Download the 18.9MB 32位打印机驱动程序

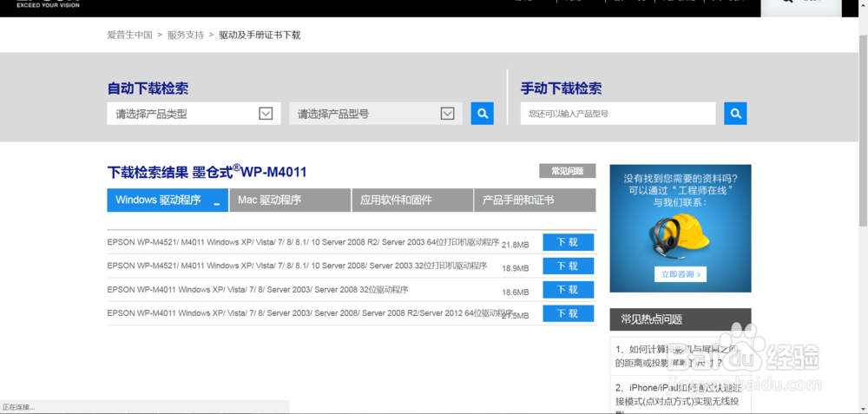pos(568,266)
